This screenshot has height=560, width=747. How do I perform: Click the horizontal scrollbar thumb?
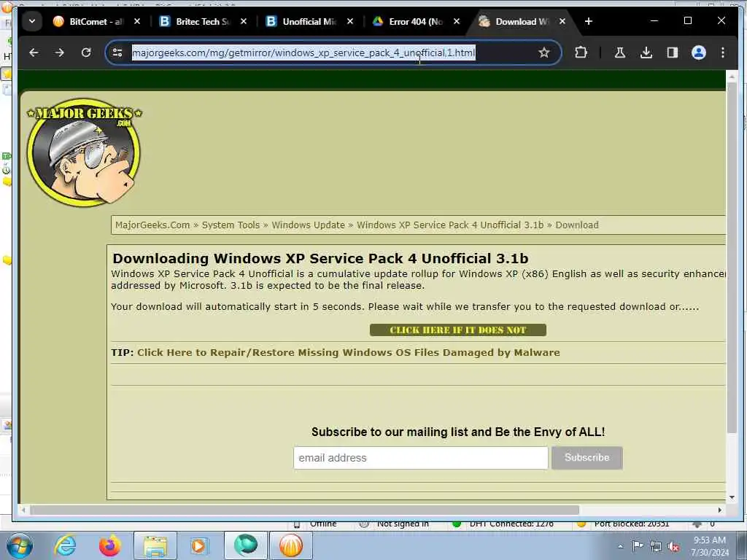pyautogui.click(x=304, y=510)
